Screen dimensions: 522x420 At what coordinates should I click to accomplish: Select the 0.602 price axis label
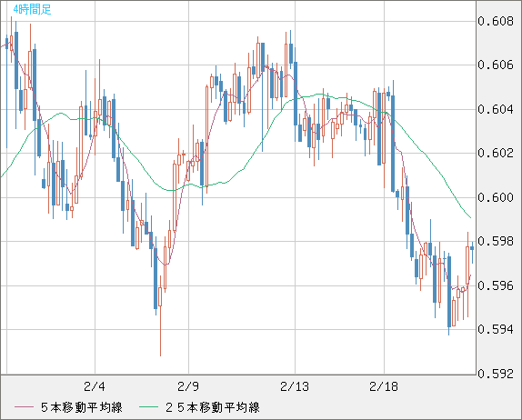tap(496, 153)
